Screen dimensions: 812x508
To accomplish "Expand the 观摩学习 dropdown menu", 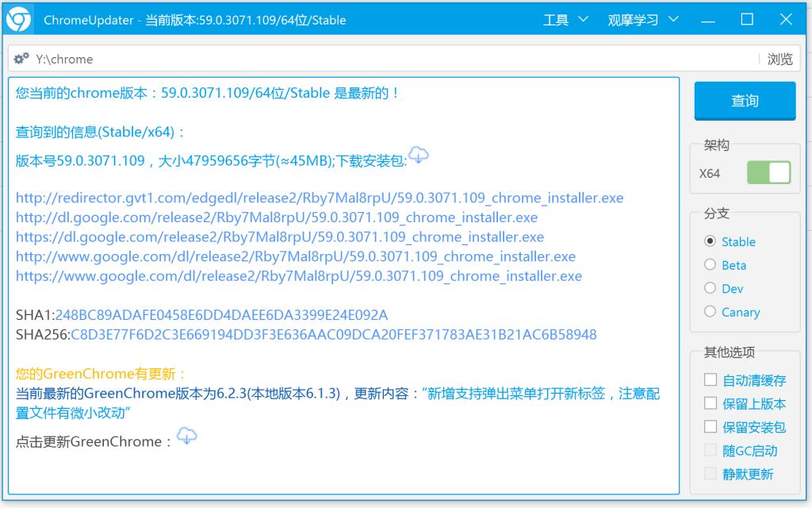I will 643,20.
